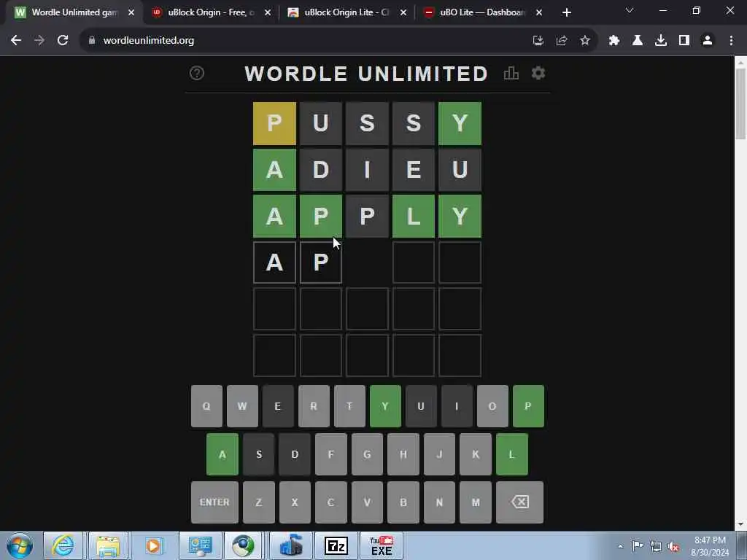Open a new tab with the plus button
747x560 pixels.
coord(566,12)
